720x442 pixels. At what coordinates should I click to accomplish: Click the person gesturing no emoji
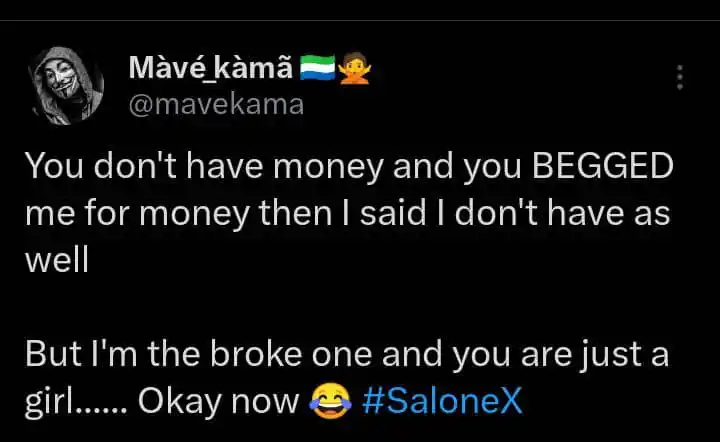357,69
